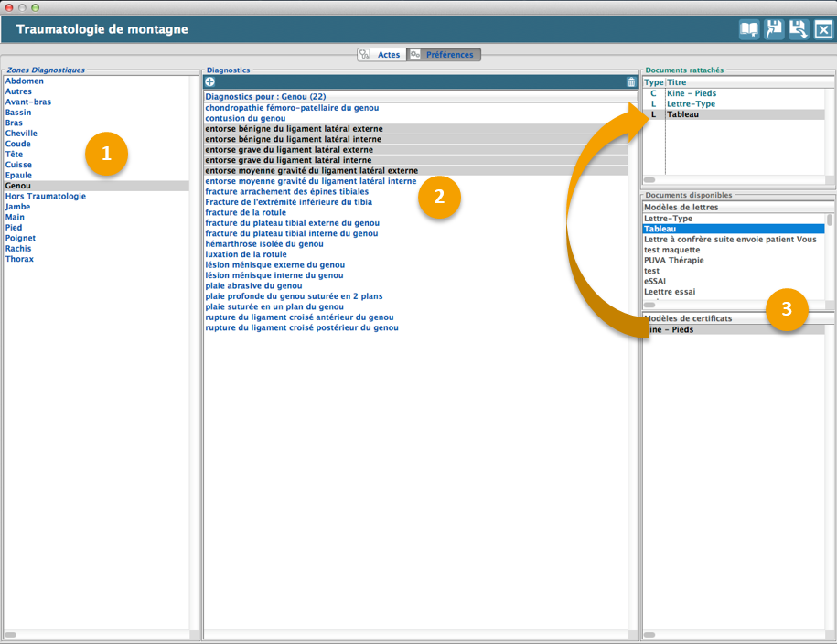Select the Cheville diagnostic zone
The image size is (837, 644).
pyautogui.click(x=21, y=134)
